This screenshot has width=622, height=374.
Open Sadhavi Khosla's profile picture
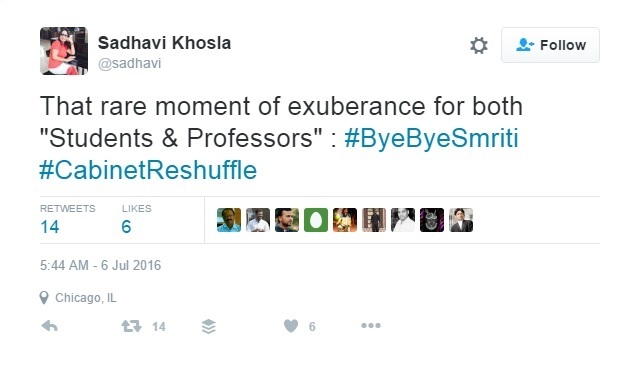click(x=64, y=51)
